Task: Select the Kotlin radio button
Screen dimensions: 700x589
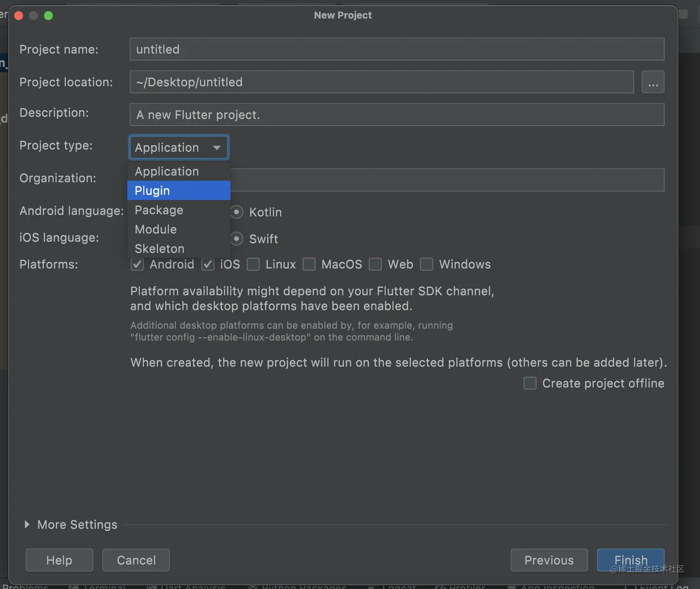Action: (x=237, y=212)
